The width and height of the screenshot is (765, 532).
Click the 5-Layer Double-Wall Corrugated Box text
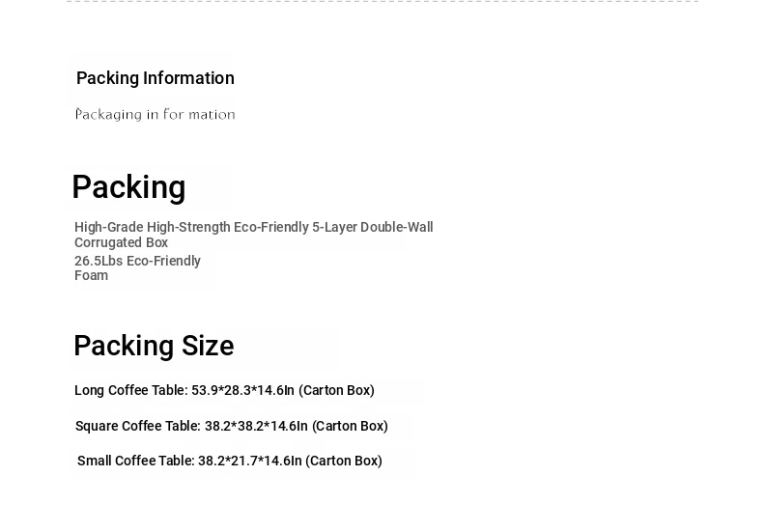click(x=254, y=235)
